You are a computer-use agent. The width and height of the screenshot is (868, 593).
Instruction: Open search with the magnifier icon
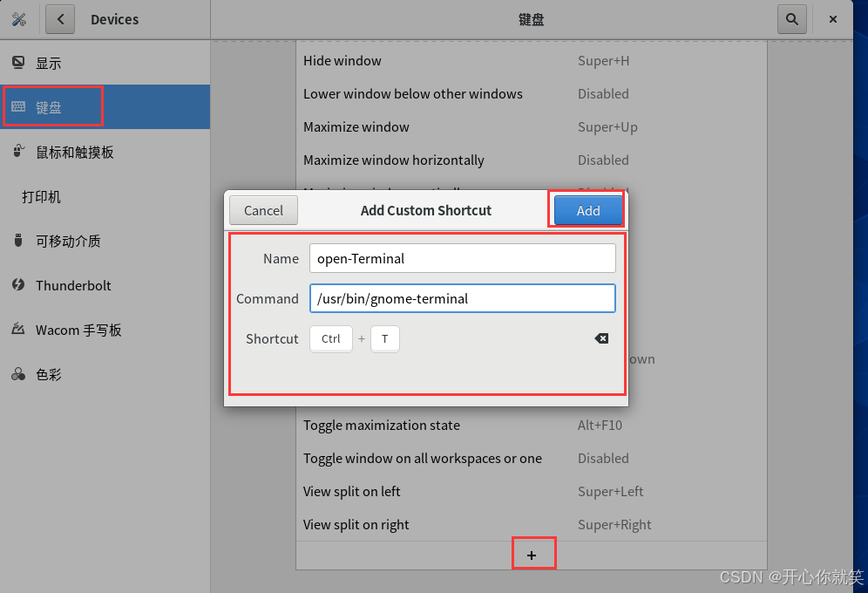point(791,19)
